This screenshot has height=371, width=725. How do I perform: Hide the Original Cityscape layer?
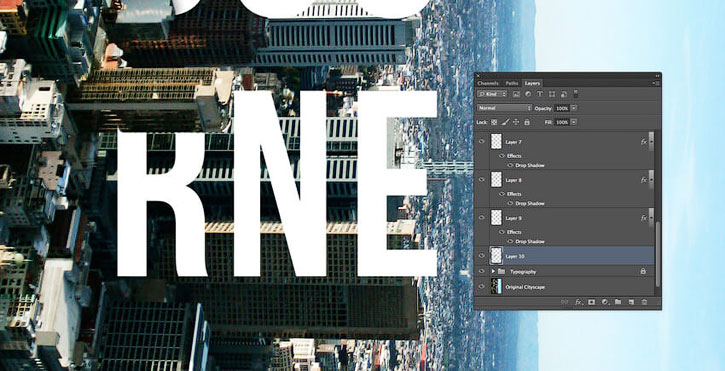[x=482, y=287]
